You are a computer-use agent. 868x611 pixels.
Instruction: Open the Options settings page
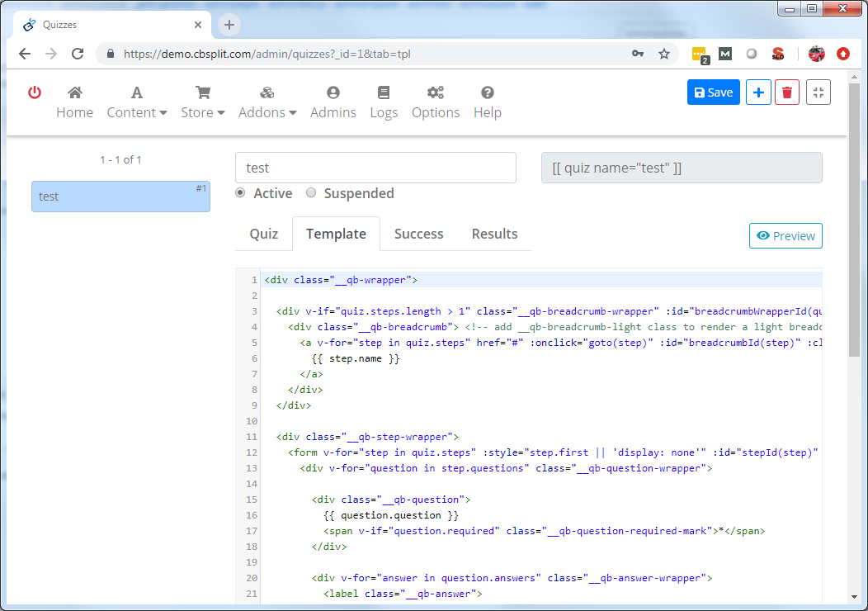pos(436,102)
